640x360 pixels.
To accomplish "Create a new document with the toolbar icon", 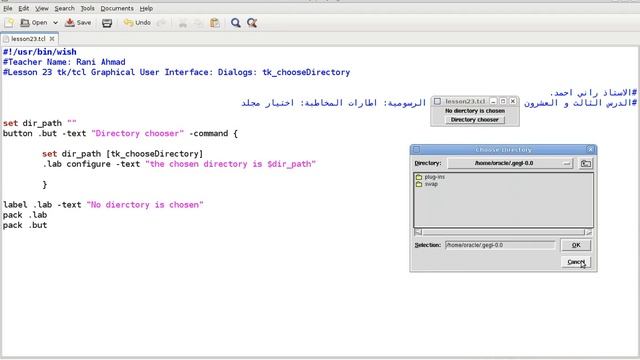I will point(9,23).
